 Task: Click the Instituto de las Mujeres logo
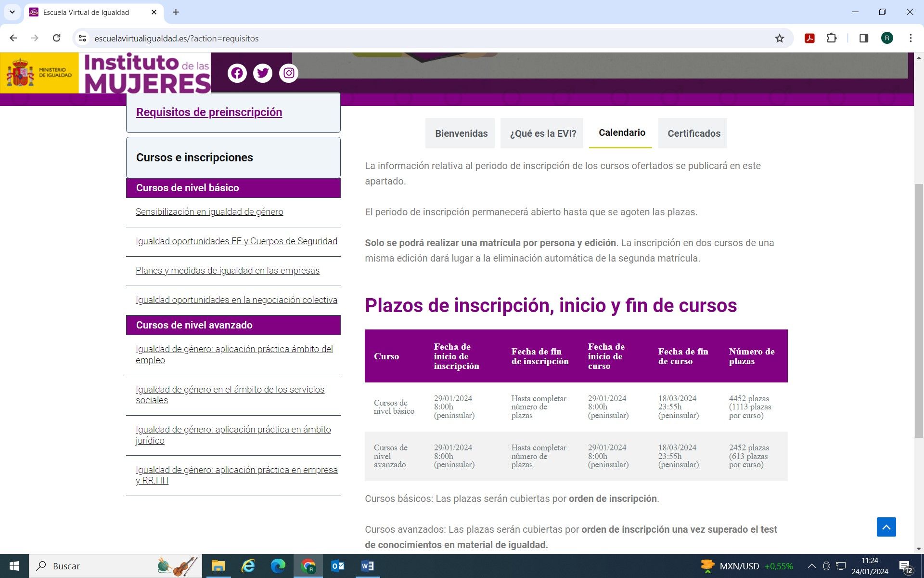pos(147,73)
